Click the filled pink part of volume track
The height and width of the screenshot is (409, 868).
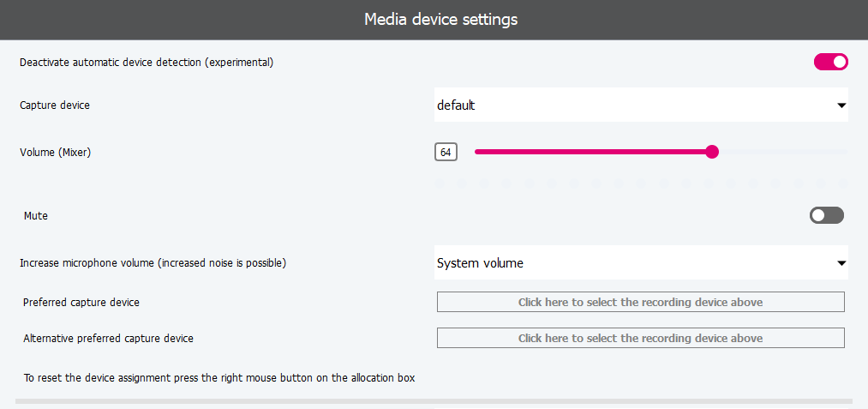pos(591,152)
